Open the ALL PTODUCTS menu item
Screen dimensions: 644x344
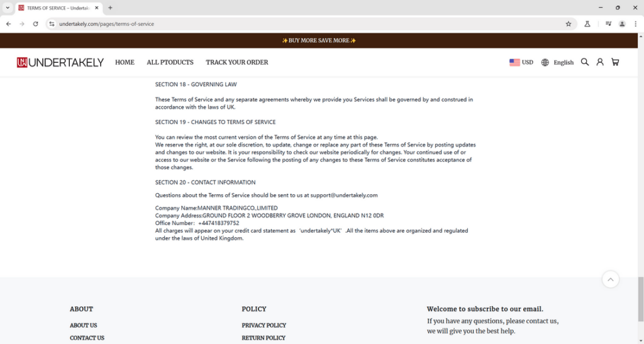170,62
